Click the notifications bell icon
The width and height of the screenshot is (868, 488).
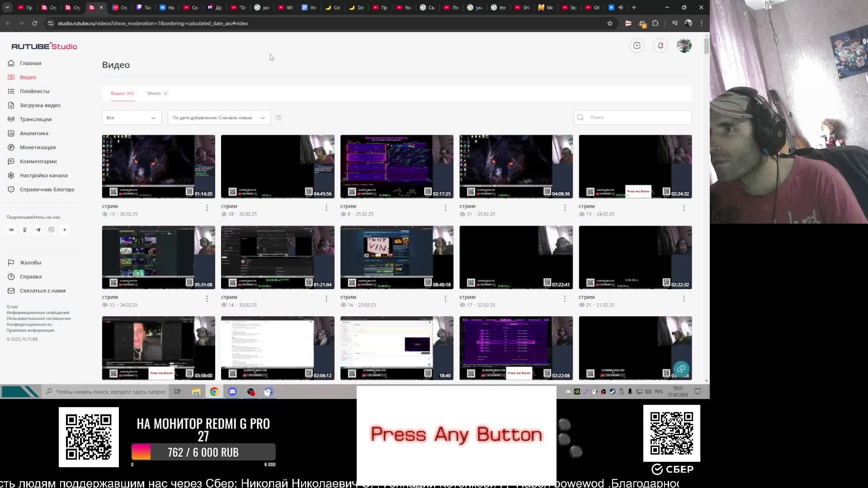click(x=660, y=46)
